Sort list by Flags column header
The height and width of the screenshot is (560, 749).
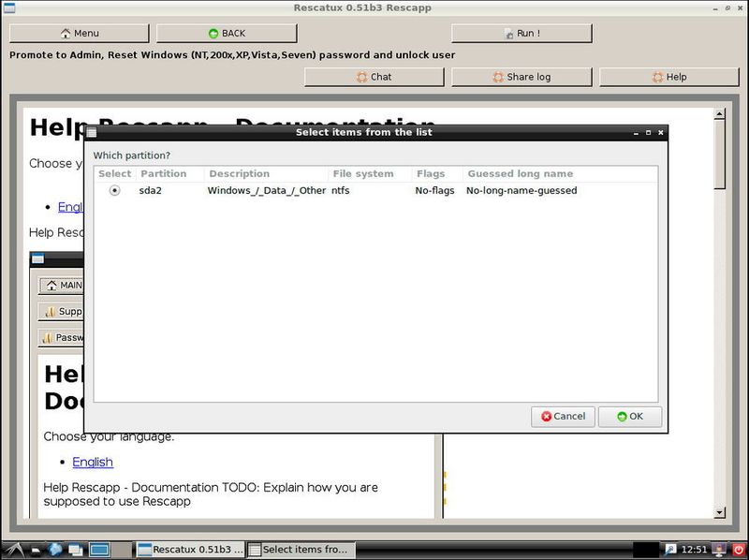(431, 174)
